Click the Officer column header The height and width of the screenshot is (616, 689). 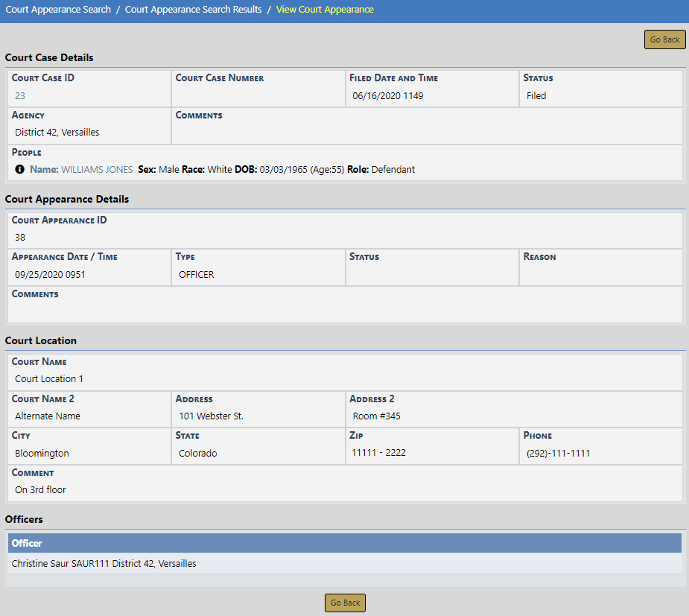point(27,544)
